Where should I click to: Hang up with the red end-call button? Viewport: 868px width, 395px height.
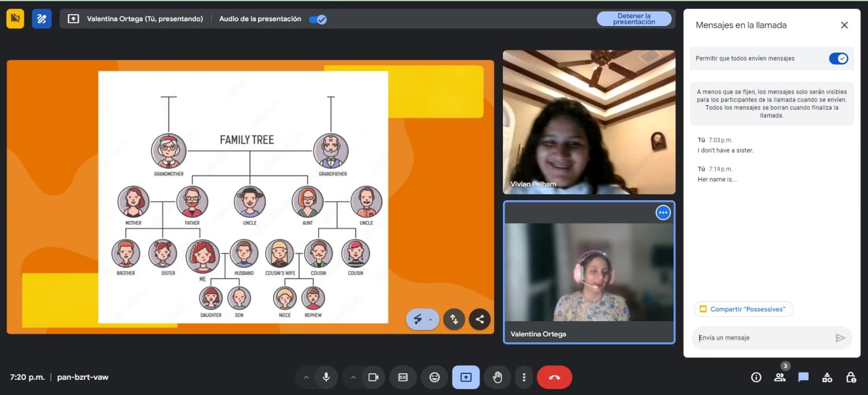(554, 377)
